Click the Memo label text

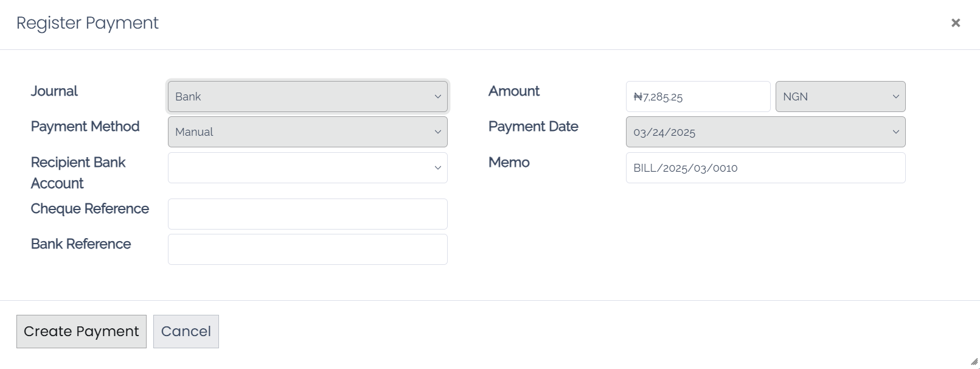click(x=509, y=163)
